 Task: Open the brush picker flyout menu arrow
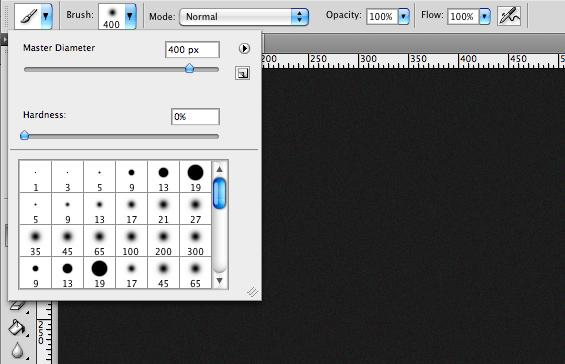pyautogui.click(x=244, y=48)
